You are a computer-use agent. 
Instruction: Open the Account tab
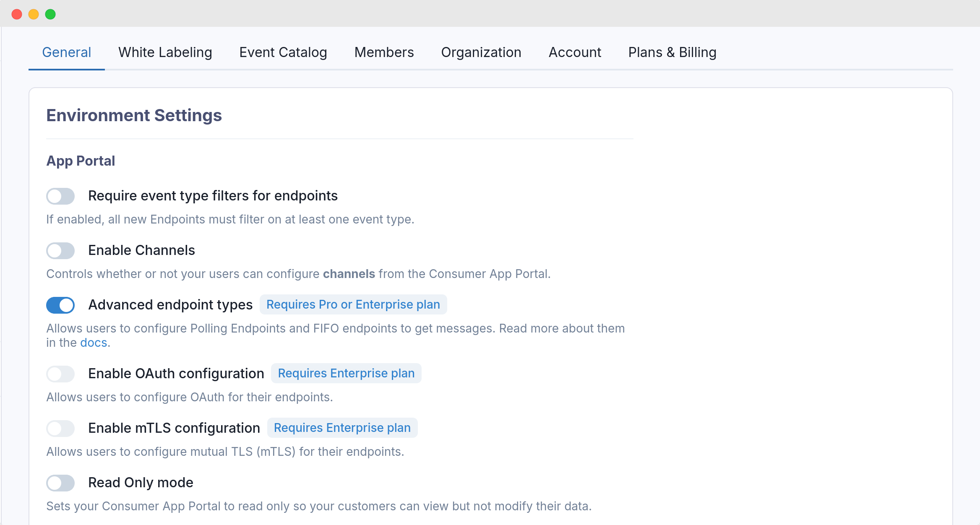575,52
